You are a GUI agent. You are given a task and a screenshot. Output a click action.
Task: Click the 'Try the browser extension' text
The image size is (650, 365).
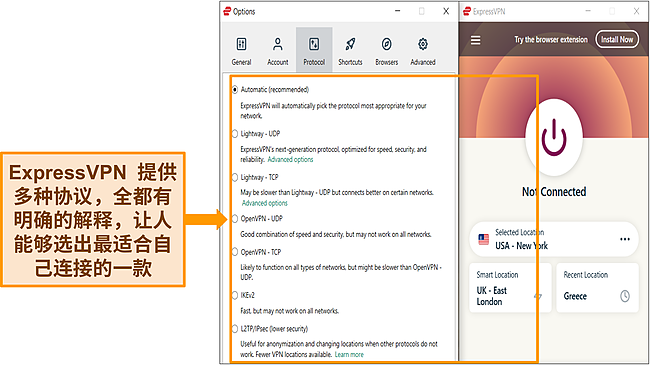pos(551,40)
